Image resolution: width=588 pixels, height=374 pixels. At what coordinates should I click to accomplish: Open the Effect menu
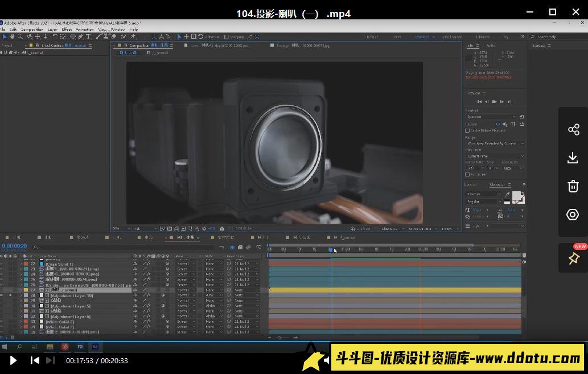pyautogui.click(x=67, y=29)
